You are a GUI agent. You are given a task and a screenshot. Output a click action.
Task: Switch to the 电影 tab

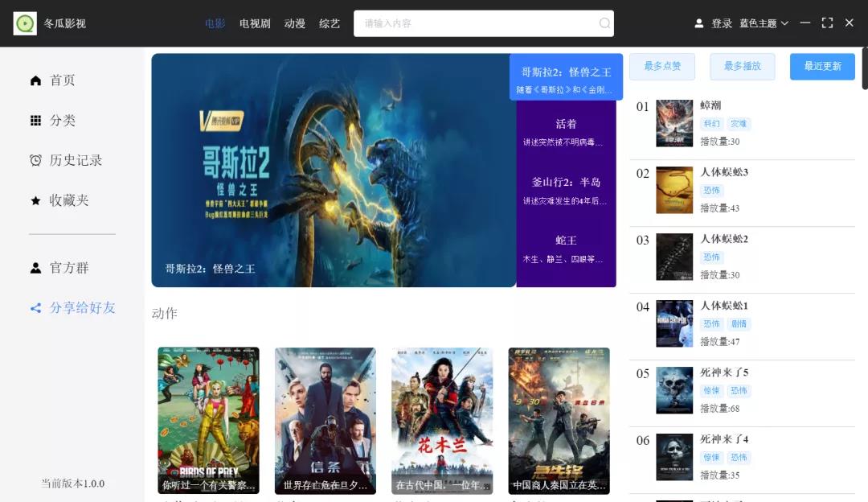pyautogui.click(x=215, y=23)
